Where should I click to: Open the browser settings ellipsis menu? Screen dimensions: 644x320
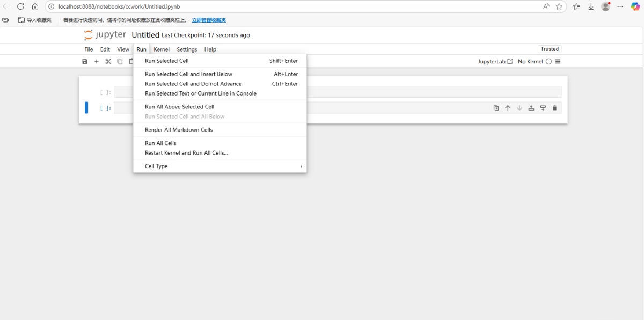(620, 7)
